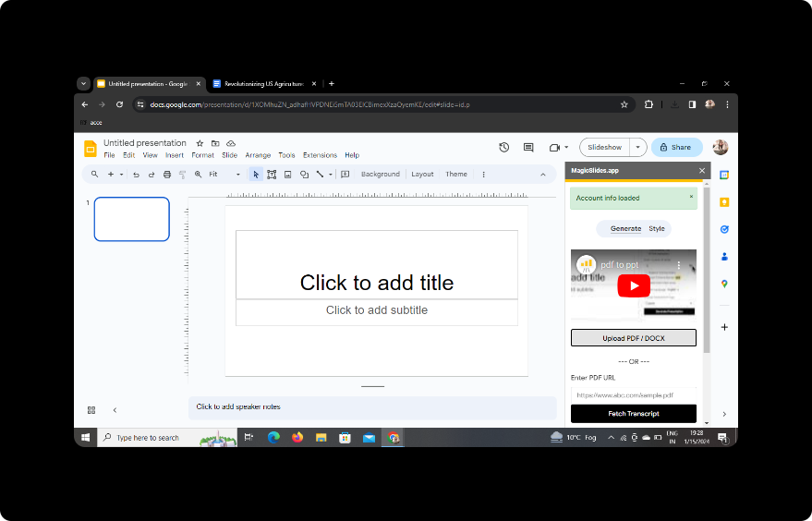
Task: Hide the side panel chevron
Action: pos(724,415)
